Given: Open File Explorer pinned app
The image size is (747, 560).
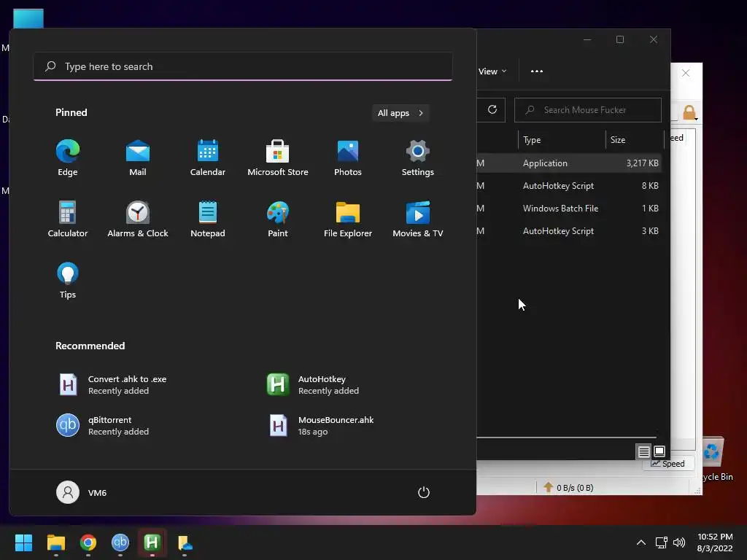Looking at the screenshot, I should (x=348, y=219).
